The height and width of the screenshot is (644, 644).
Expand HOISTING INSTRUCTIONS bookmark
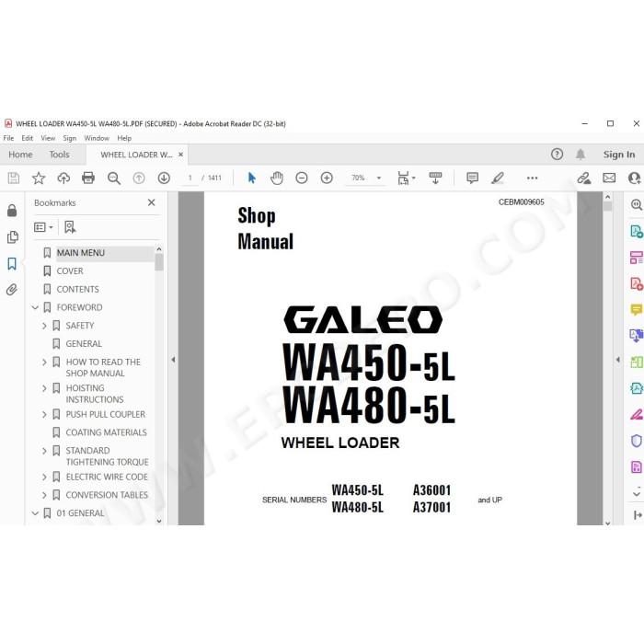[x=44, y=388]
